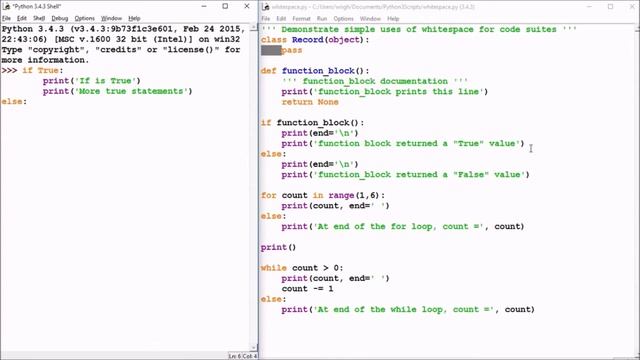Open the Run menu in whitespace.py editor
Image resolution: width=640 pixels, height=360 pixels.
(x=322, y=19)
